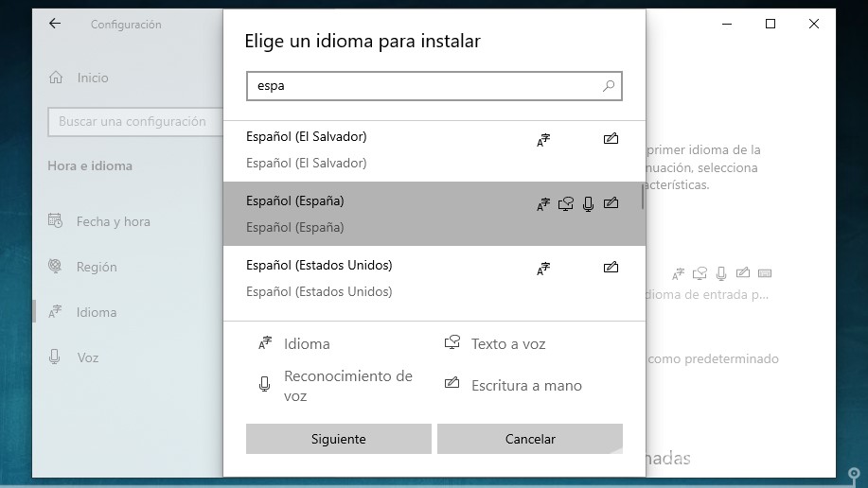
Task: Close the Configuración window
Action: [814, 24]
